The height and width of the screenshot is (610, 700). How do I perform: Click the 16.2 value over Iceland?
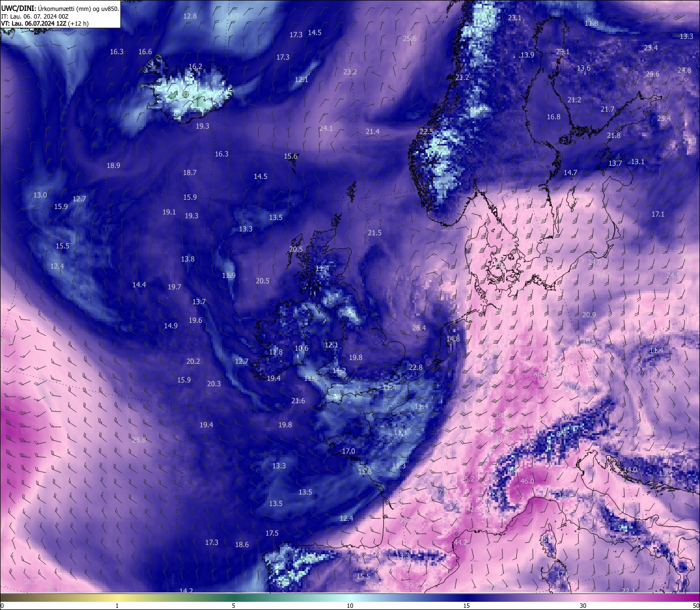pyautogui.click(x=195, y=66)
